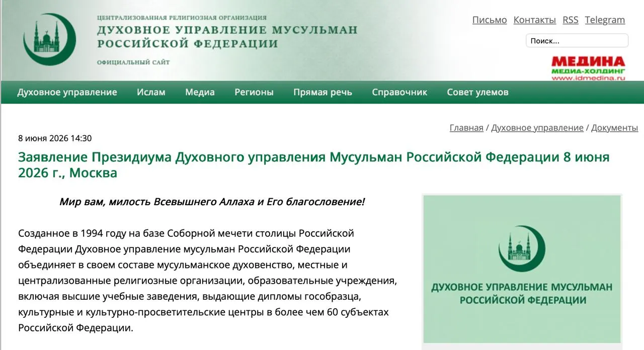Viewport: 644px width, 350px height.
Task: Open the Совет улемов menu item
Action: 477,92
